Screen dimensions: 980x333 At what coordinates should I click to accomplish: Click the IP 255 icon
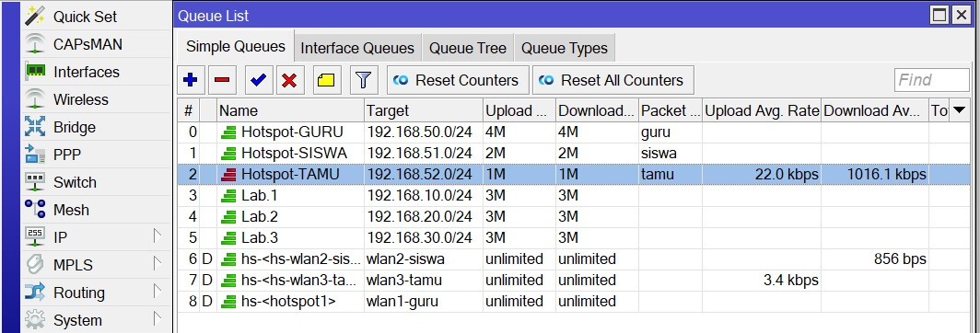click(x=35, y=236)
